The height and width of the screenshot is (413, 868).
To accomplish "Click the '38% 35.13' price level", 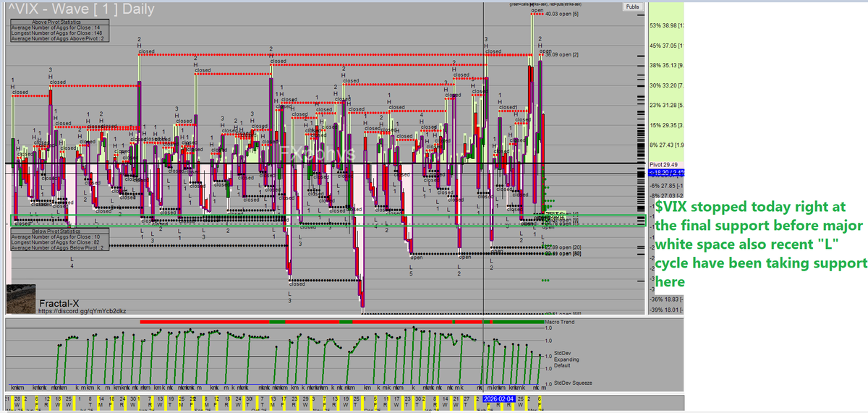I will pos(666,64).
